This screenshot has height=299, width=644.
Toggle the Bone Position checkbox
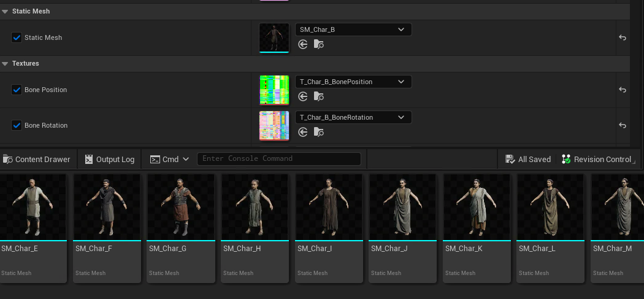[x=17, y=90]
